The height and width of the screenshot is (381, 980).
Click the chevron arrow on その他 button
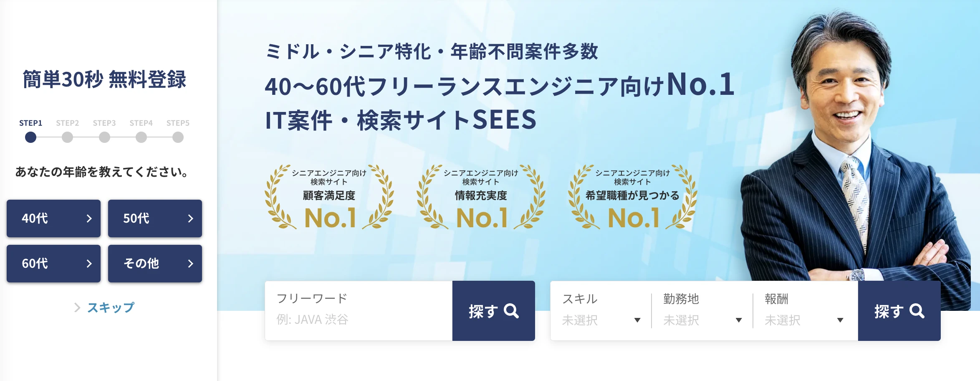pyautogui.click(x=190, y=264)
